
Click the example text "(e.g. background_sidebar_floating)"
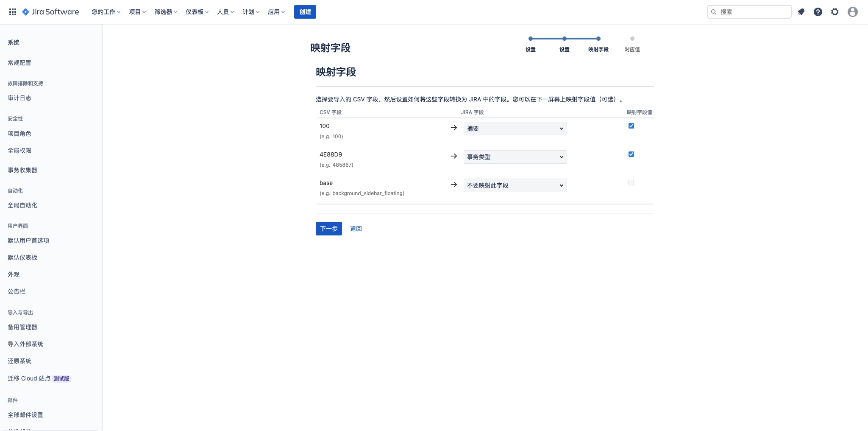click(362, 193)
